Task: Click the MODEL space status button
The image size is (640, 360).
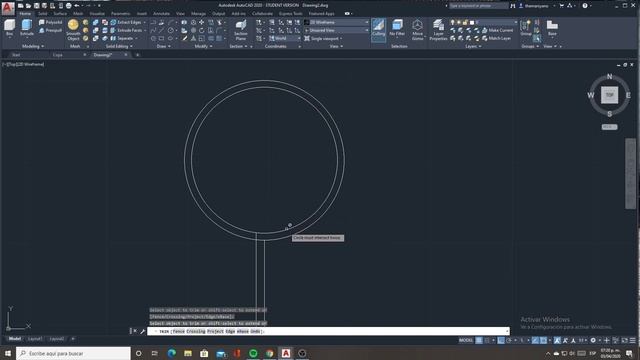Action: point(466,340)
